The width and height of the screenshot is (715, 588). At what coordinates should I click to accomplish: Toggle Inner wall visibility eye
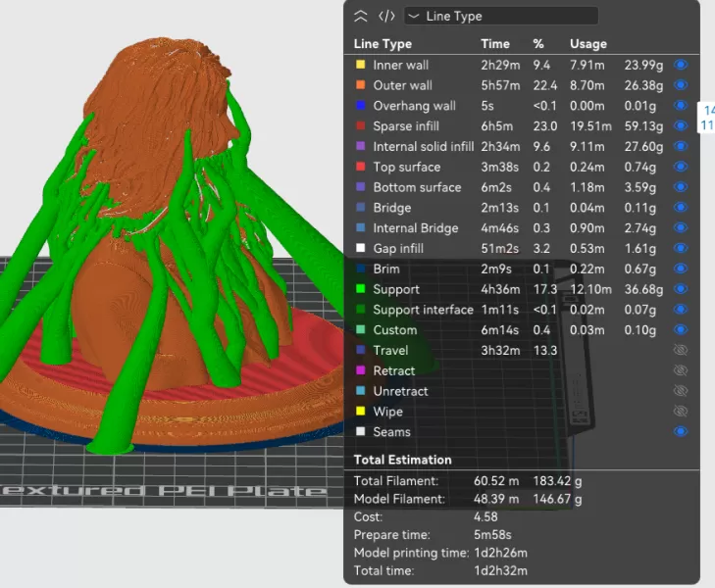681,65
